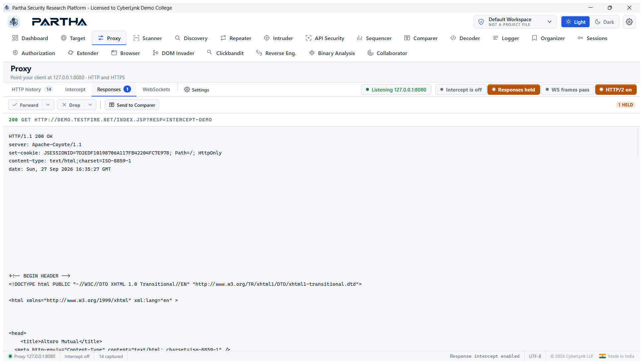Open the Comparer tool
Image resolution: width=643 pixels, height=364 pixels.
(421, 38)
